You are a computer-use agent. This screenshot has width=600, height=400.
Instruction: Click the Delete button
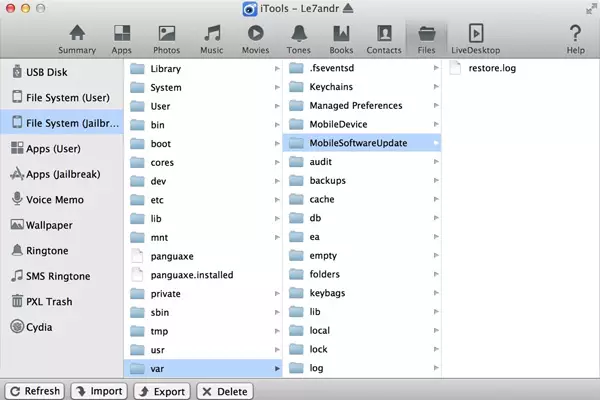pos(225,391)
